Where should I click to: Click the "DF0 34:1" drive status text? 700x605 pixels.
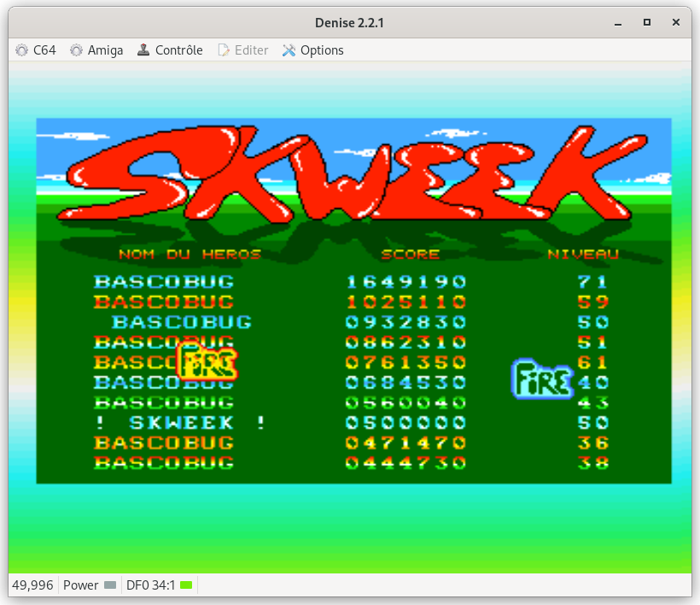tap(151, 585)
